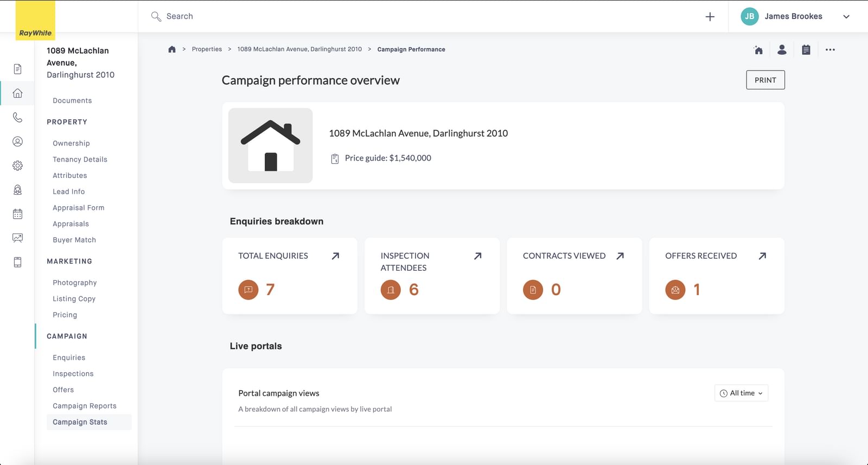This screenshot has width=868, height=465.
Task: Open the three-dots more options menu
Action: (x=830, y=50)
